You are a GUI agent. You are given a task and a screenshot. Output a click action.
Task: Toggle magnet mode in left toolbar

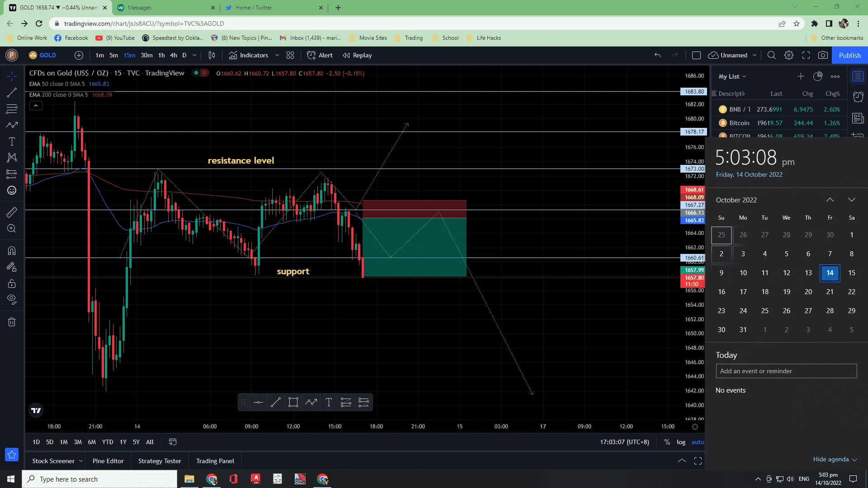[12, 250]
